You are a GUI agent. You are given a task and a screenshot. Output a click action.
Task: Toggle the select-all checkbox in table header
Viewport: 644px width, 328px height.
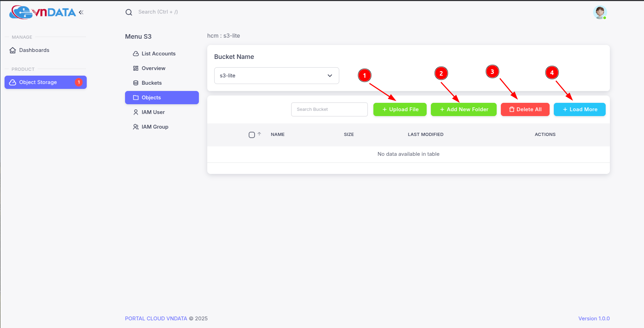[x=252, y=135]
